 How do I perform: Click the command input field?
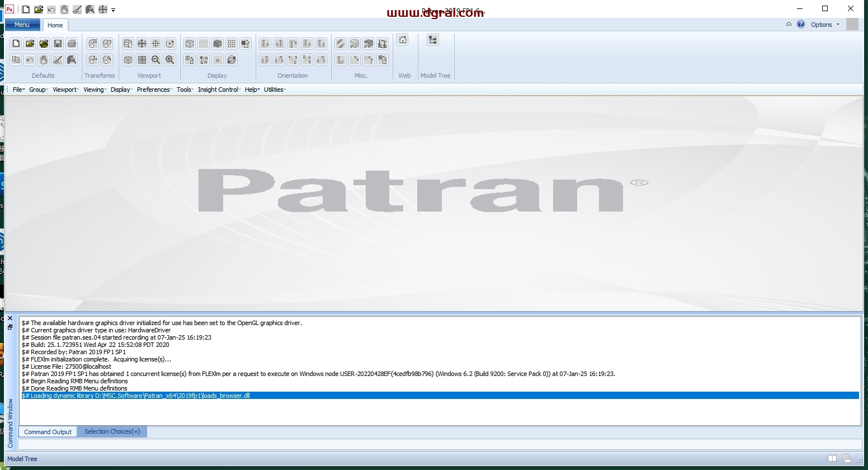[440, 444]
